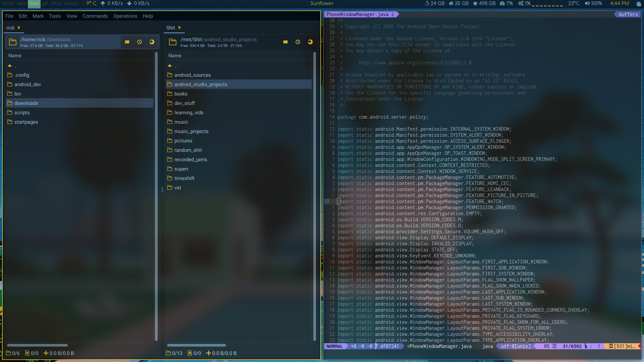This screenshot has width=644, height=362.
Task: Click right pane horizontal scrollbar
Action: tap(197, 345)
